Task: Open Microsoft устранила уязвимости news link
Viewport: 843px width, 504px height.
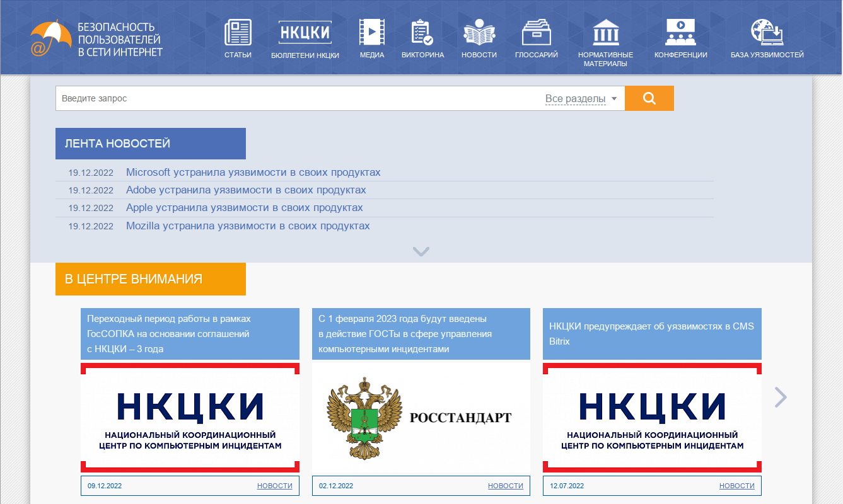Action: point(253,172)
